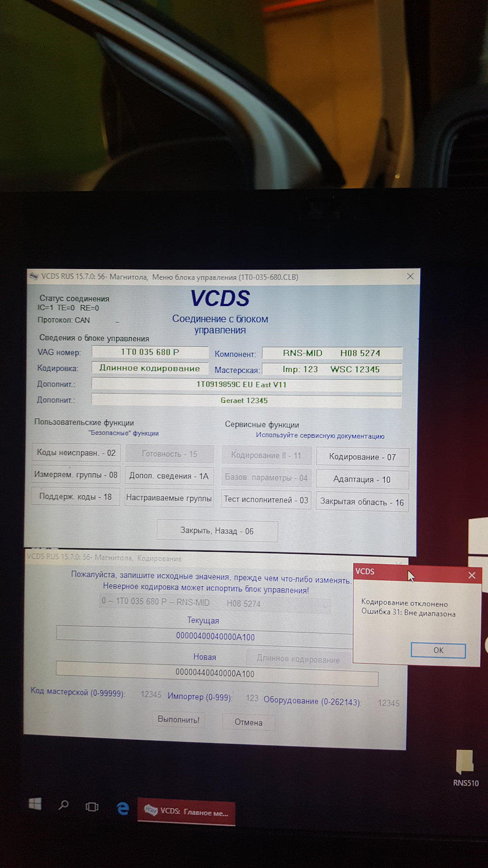The image size is (488, 868).
Task: Click Используйте сервисную документацию text
Action: point(320,436)
